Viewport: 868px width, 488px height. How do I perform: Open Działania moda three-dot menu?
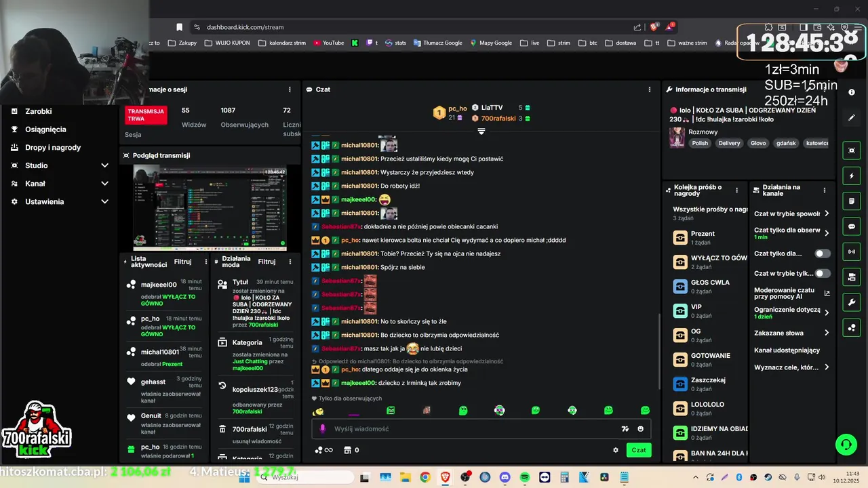(290, 262)
